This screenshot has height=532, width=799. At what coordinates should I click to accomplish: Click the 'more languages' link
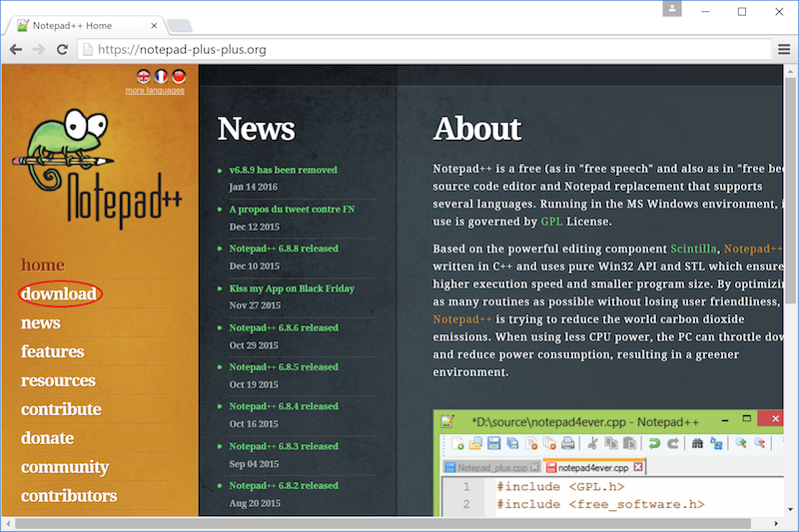[155, 90]
